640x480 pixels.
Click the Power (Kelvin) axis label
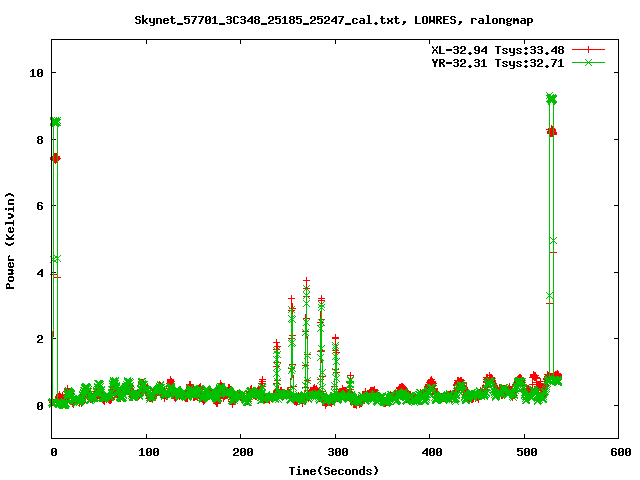(x=10, y=241)
